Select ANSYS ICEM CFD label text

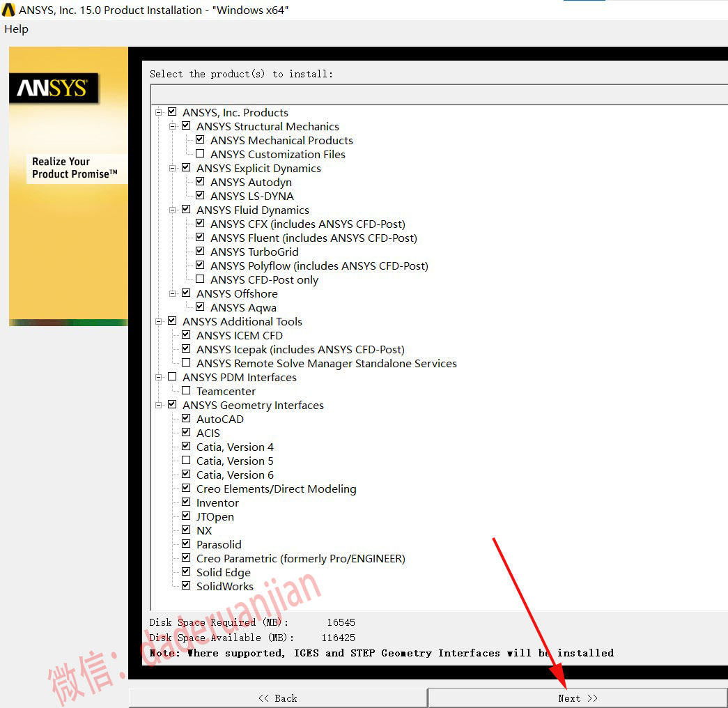click(239, 335)
